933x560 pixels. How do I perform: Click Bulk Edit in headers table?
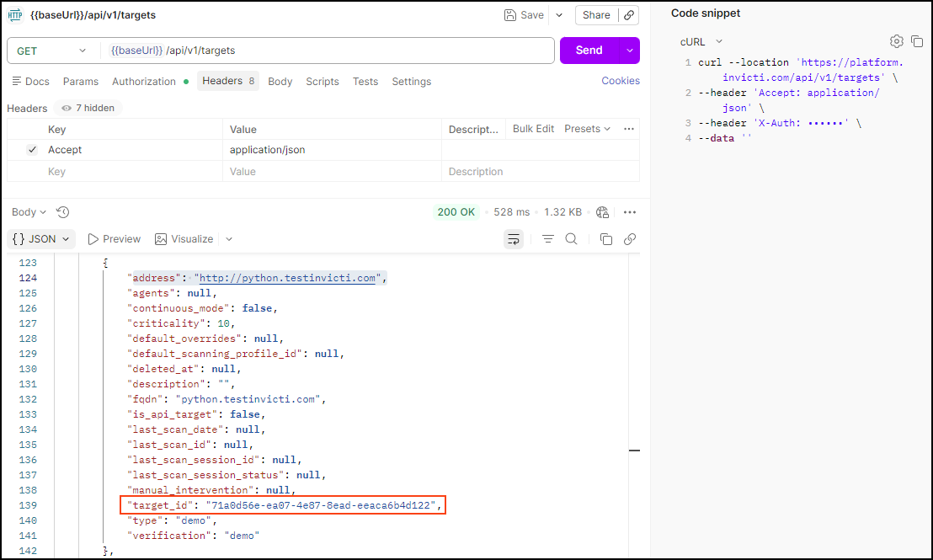[x=533, y=129]
